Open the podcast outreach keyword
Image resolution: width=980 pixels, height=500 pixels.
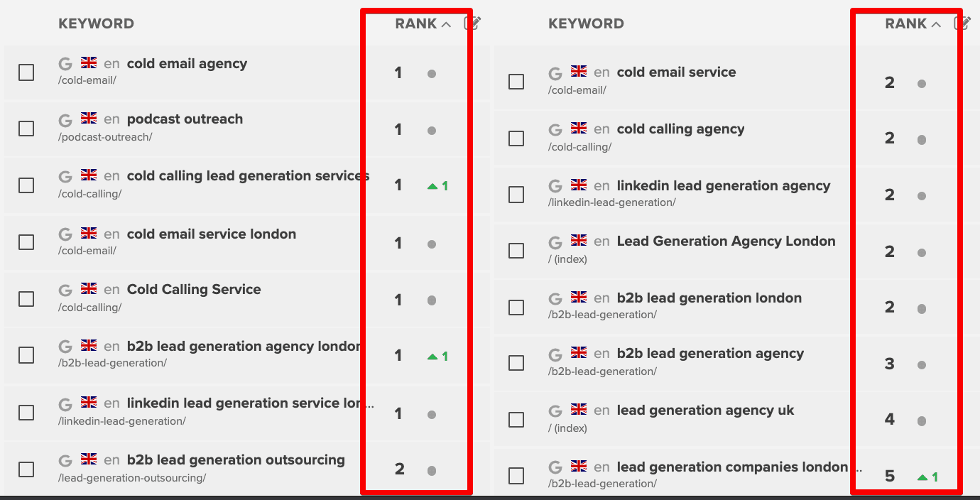pyautogui.click(x=185, y=119)
